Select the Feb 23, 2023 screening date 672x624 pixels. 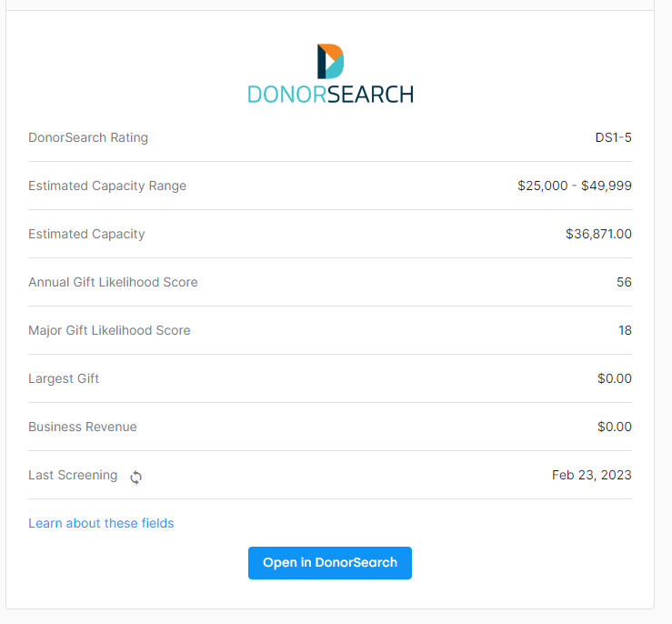pyautogui.click(x=591, y=475)
